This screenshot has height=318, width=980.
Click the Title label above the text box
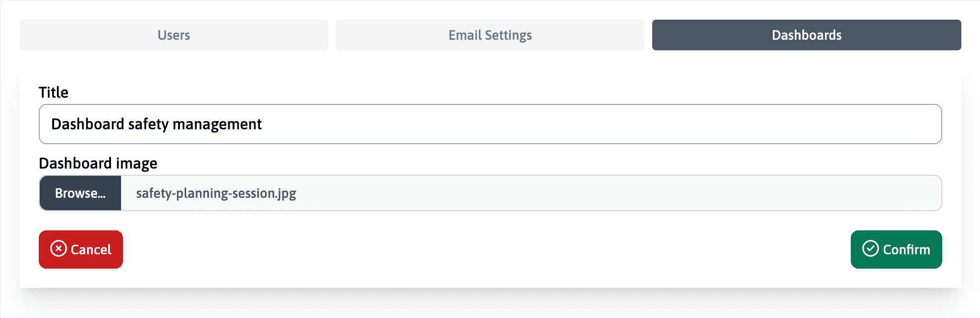point(53,92)
